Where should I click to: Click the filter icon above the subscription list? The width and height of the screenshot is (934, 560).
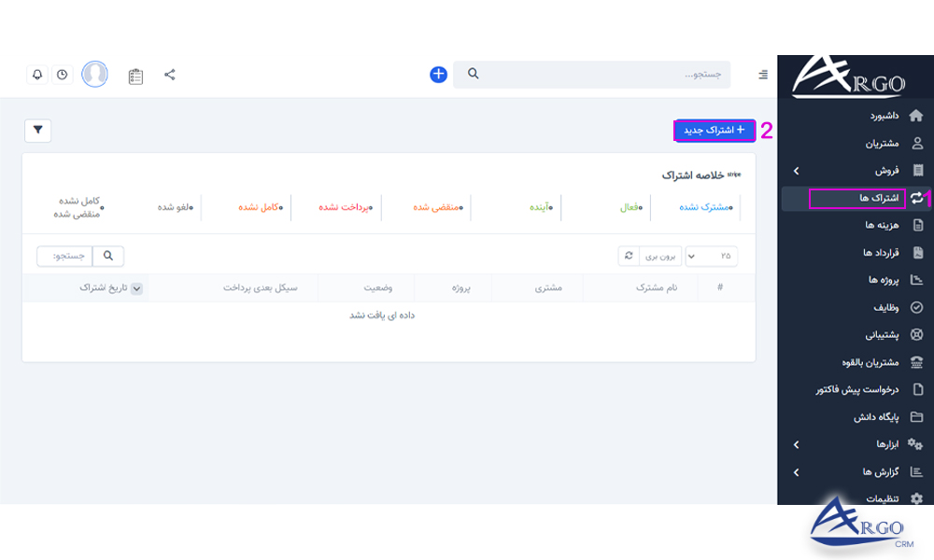tap(37, 132)
